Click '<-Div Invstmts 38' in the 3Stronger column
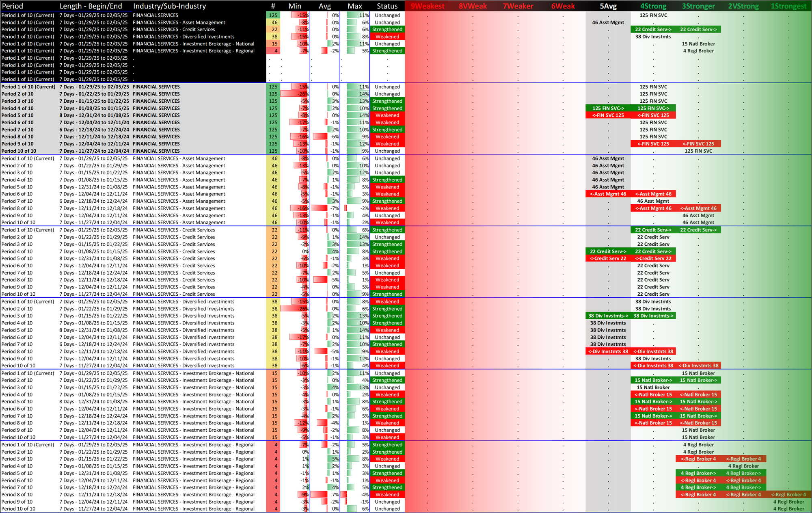Screen dimensions: 812x513 pyautogui.click(x=698, y=366)
